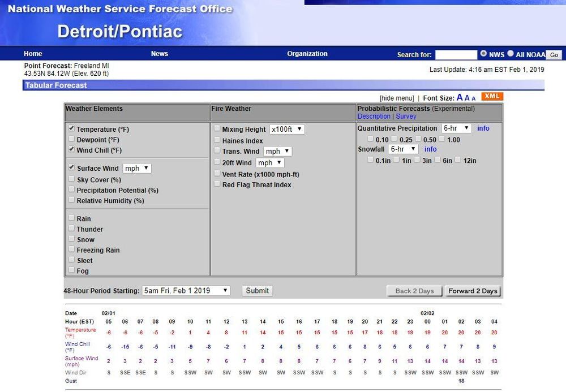Check the Trans. Wind checkbox

(217, 150)
